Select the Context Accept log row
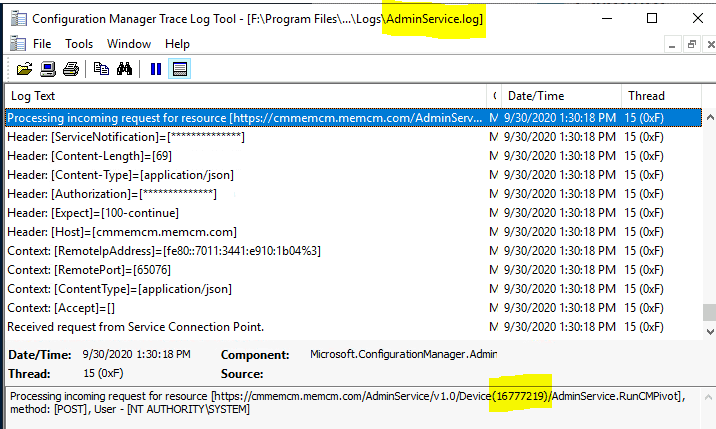This screenshot has height=429, width=716. (353, 308)
